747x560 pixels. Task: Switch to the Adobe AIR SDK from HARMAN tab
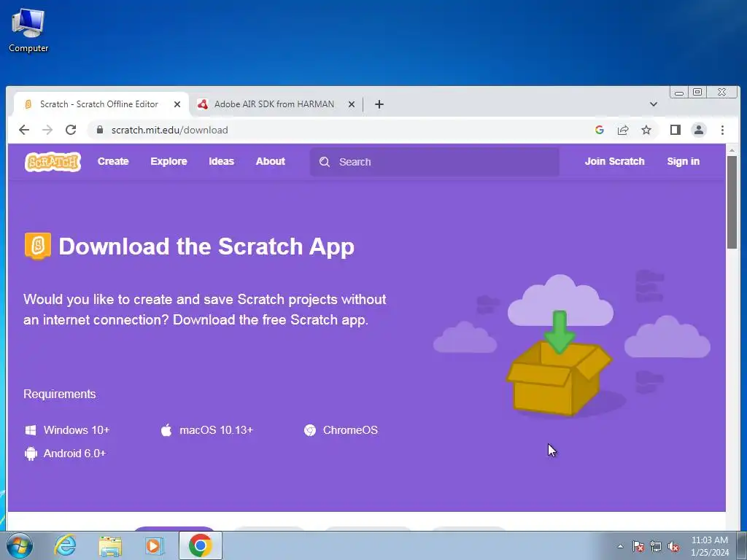274,104
